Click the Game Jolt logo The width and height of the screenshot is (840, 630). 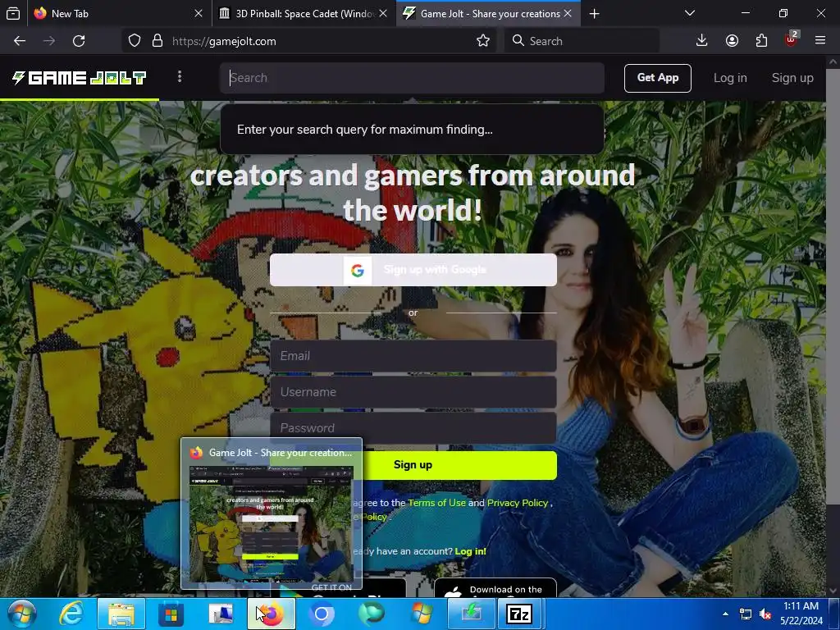pos(80,78)
